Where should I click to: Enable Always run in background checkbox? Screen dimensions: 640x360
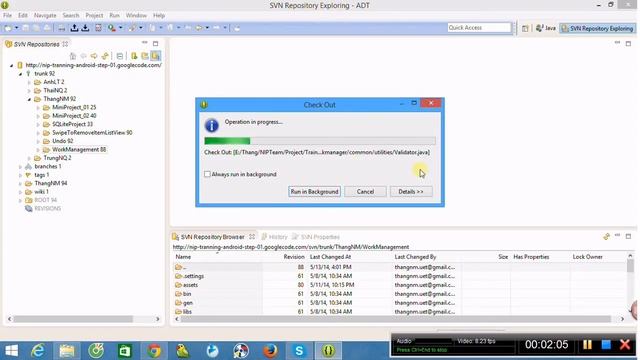pyautogui.click(x=207, y=174)
